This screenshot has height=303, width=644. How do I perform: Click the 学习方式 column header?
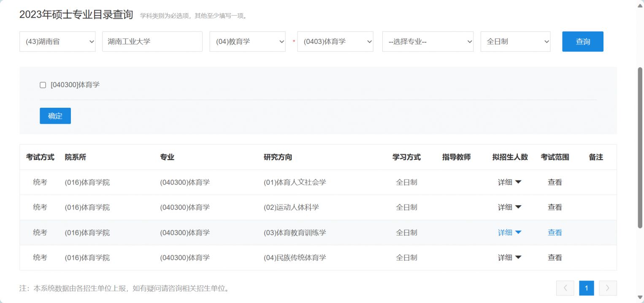[x=406, y=157]
